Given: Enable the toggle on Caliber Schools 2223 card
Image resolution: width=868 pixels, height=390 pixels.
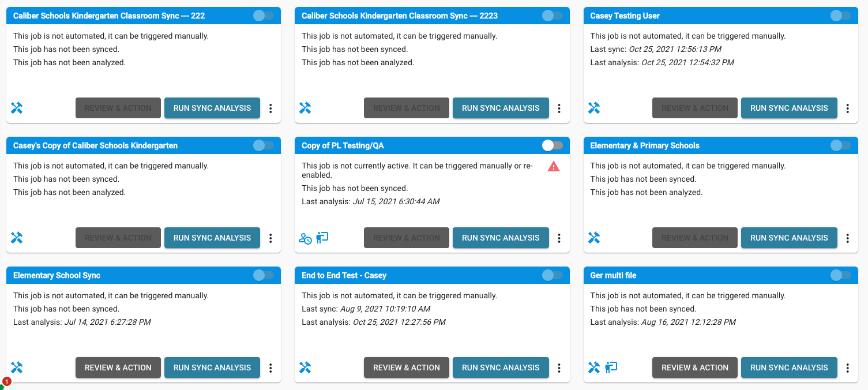Looking at the screenshot, I should coord(553,16).
